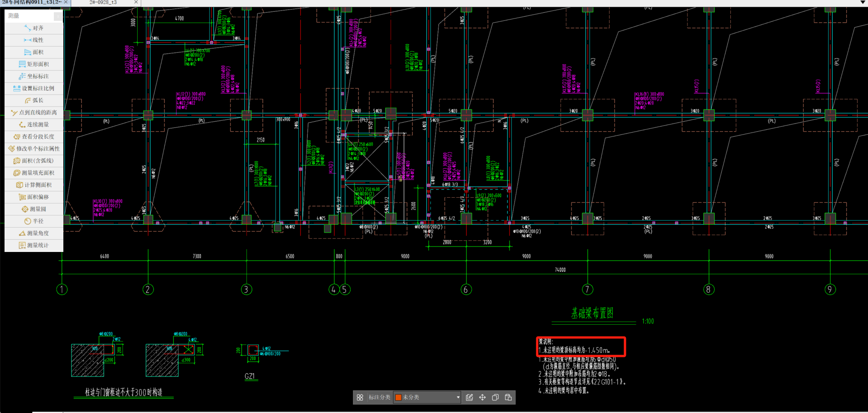Click the four-squares category icon in bottom toolbar
The height and width of the screenshot is (413, 868).
[360, 397]
